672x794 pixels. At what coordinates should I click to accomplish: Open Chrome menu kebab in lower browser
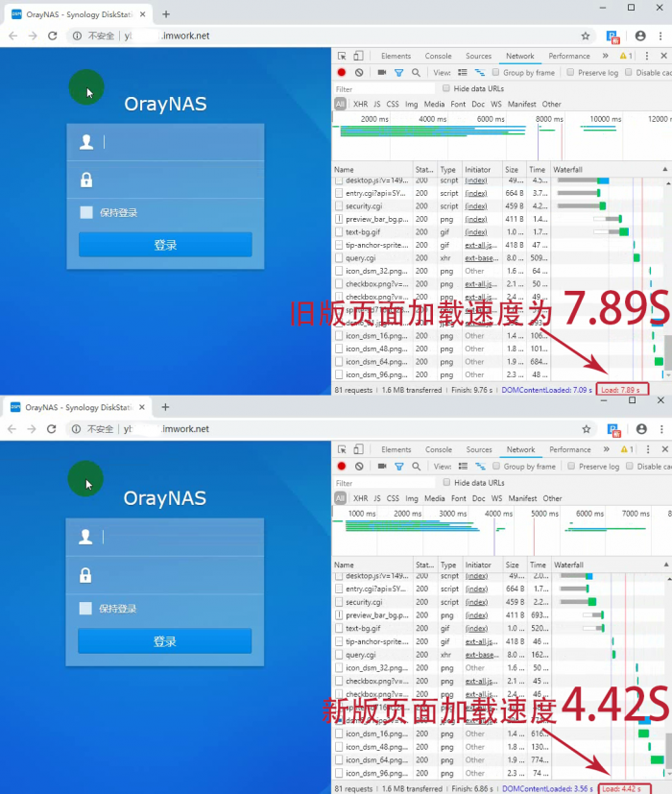661,429
